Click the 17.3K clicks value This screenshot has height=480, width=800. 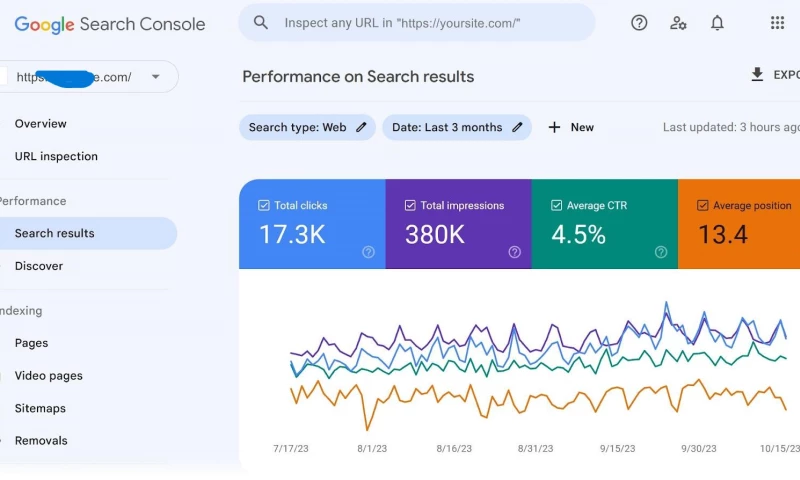click(x=292, y=235)
